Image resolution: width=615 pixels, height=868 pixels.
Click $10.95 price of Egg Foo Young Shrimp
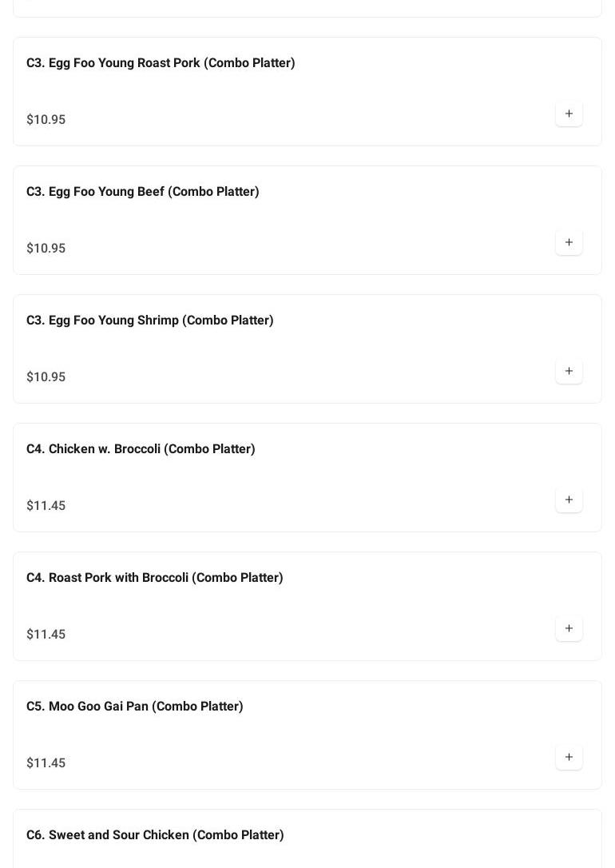(46, 377)
